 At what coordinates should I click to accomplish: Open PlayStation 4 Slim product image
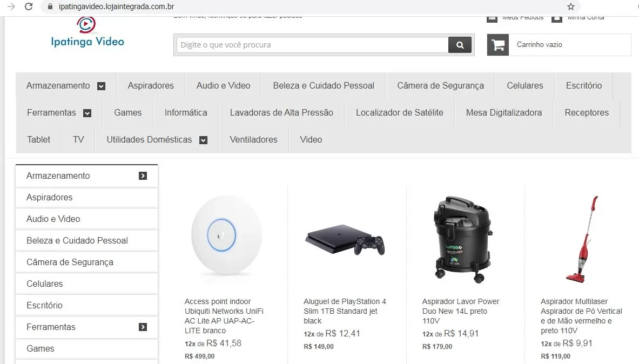[345, 240]
